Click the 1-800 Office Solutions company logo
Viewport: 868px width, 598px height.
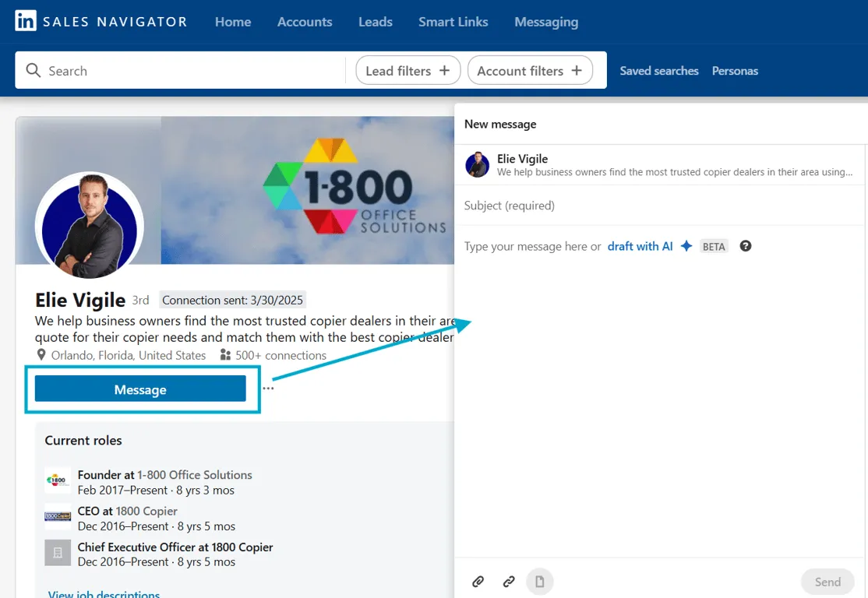58,480
